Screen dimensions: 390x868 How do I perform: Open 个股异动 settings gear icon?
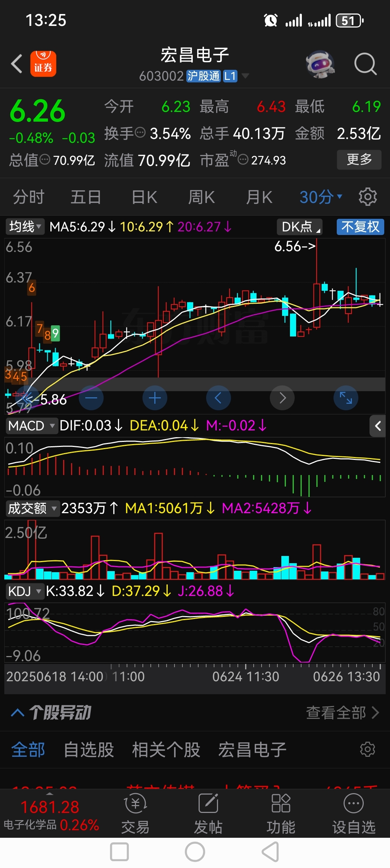pos(367,749)
